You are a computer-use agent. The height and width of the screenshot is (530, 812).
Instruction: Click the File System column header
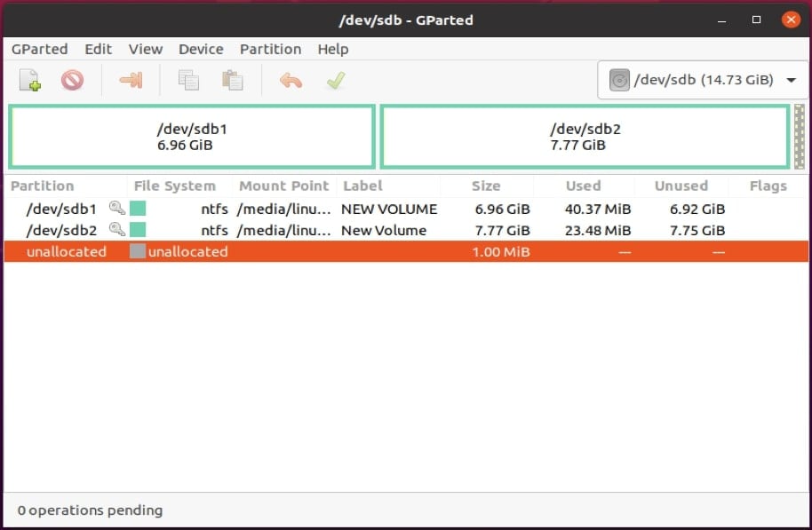(174, 186)
